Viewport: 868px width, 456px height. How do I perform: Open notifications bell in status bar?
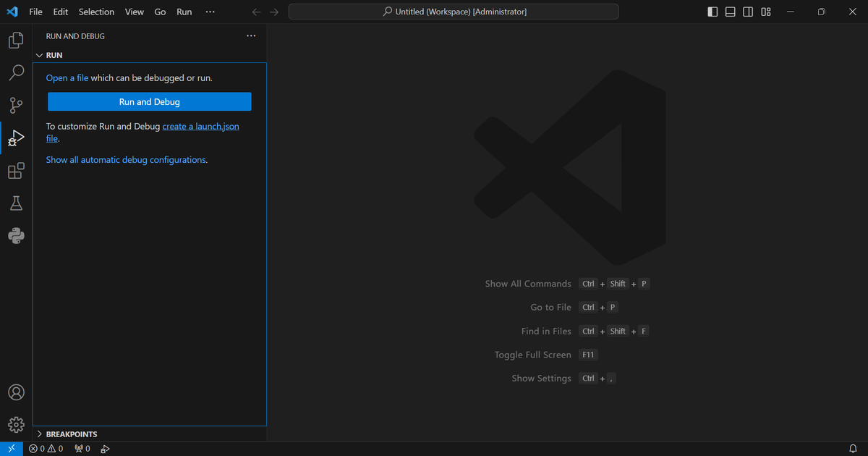853,449
